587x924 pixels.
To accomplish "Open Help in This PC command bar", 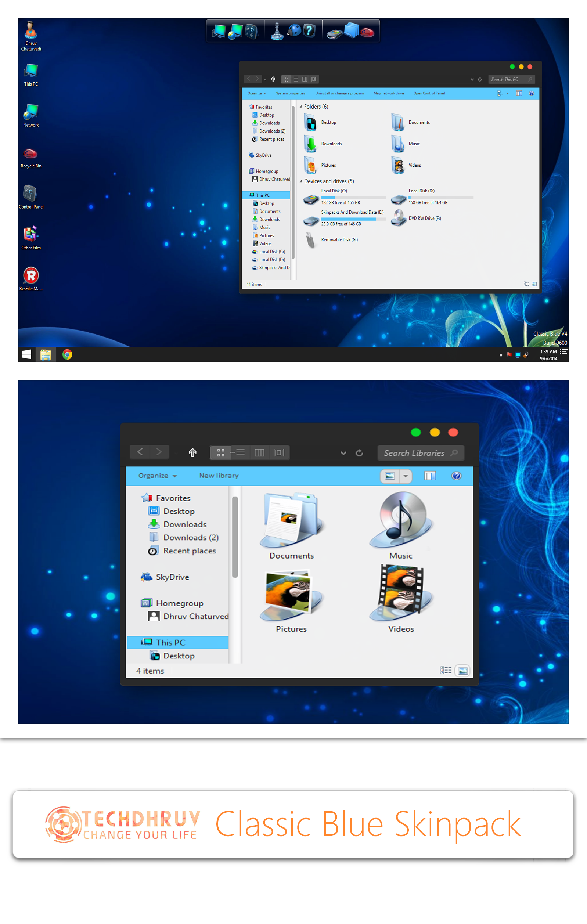I will coord(531,93).
